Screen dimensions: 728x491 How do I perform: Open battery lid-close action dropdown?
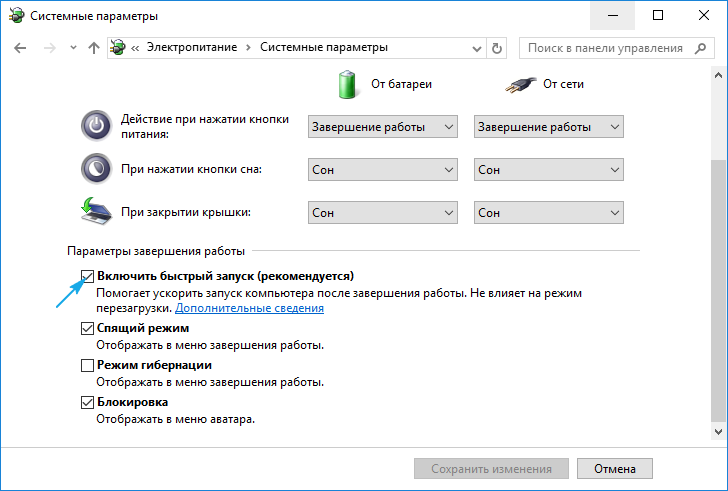click(382, 212)
